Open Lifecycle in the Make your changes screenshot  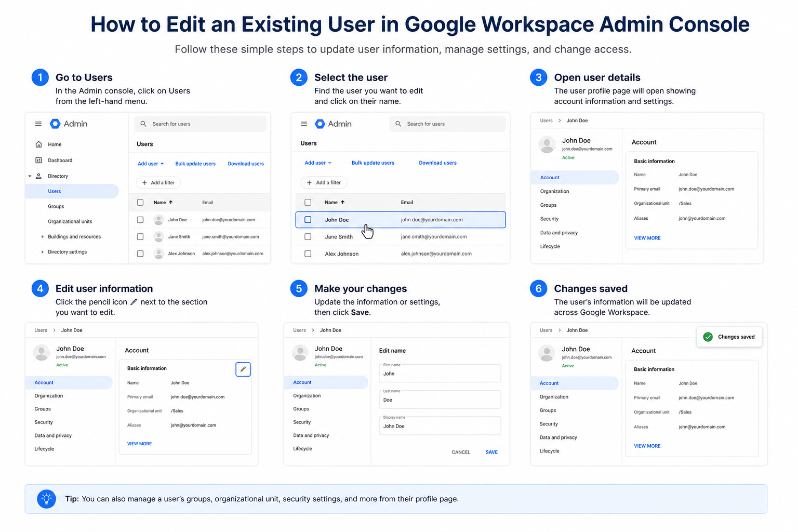click(x=302, y=448)
